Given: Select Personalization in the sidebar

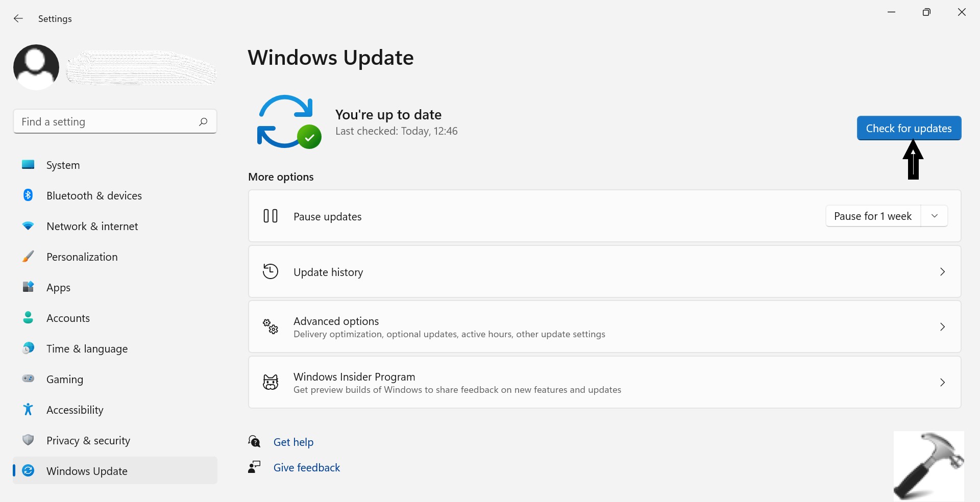Looking at the screenshot, I should [115, 257].
